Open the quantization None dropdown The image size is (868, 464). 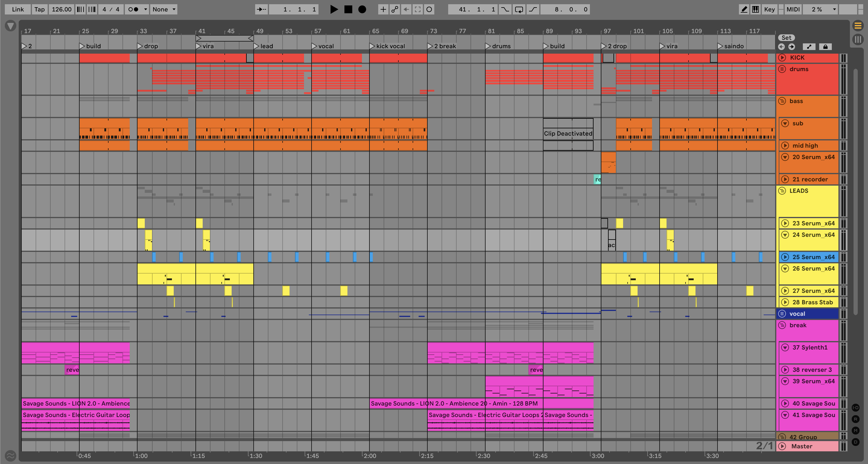click(x=164, y=9)
